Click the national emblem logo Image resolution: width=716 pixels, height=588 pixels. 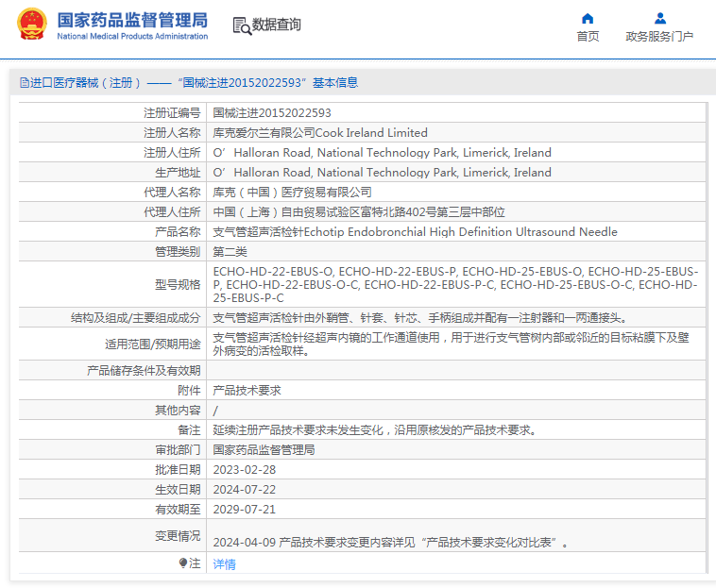[x=31, y=24]
